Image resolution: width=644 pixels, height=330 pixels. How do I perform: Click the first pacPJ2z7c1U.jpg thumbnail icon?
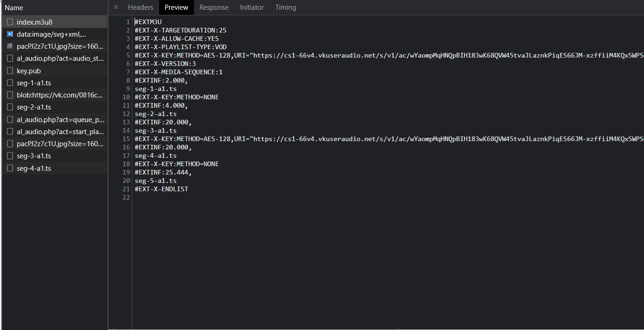[10, 46]
